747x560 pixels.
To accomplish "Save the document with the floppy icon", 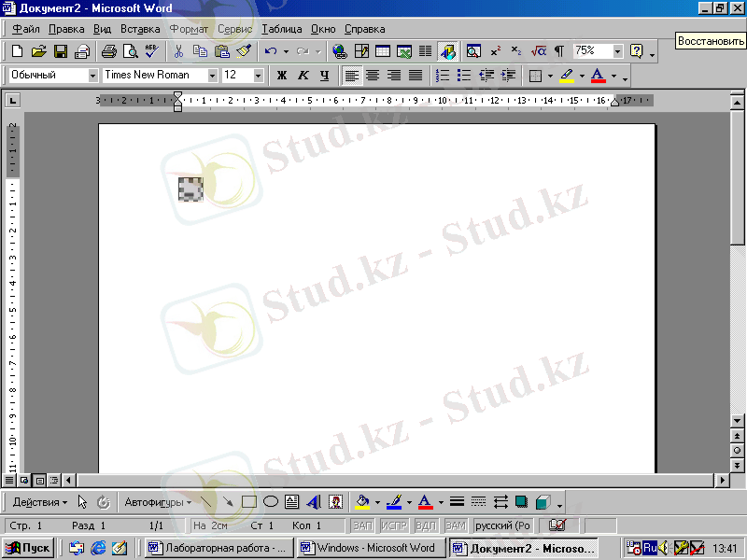I will pos(61,51).
